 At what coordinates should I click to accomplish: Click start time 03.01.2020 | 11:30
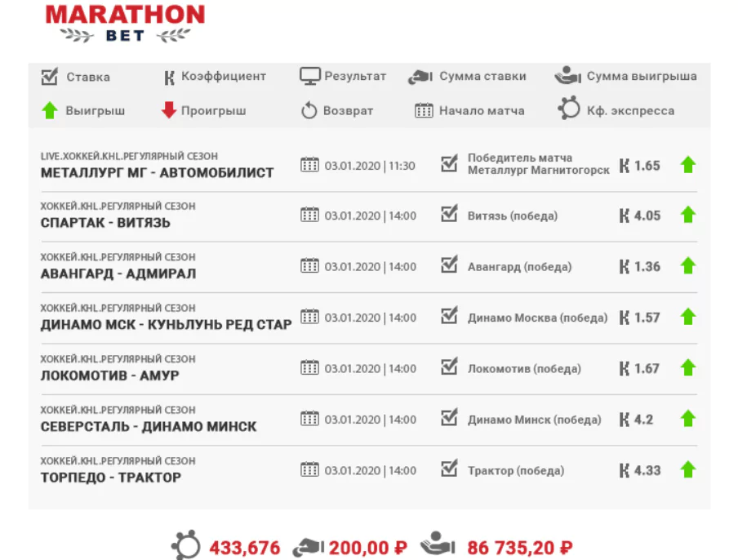(x=370, y=166)
